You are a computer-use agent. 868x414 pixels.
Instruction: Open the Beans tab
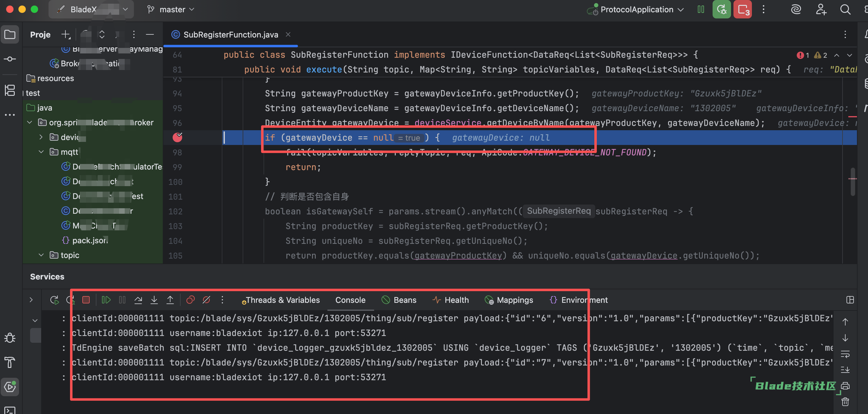tap(399, 300)
